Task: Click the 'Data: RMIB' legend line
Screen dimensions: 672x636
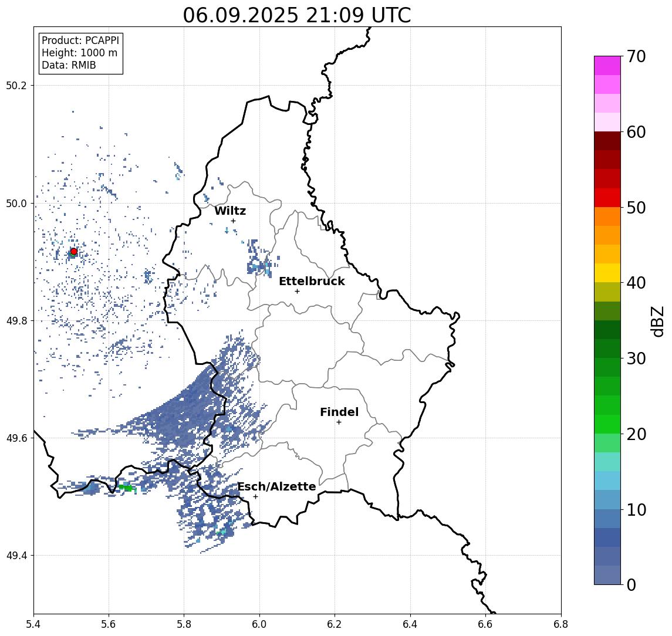Action: pyautogui.click(x=69, y=65)
